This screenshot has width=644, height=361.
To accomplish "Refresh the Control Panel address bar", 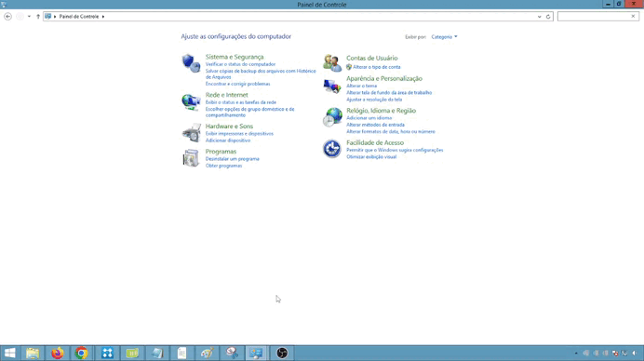I will click(x=548, y=17).
